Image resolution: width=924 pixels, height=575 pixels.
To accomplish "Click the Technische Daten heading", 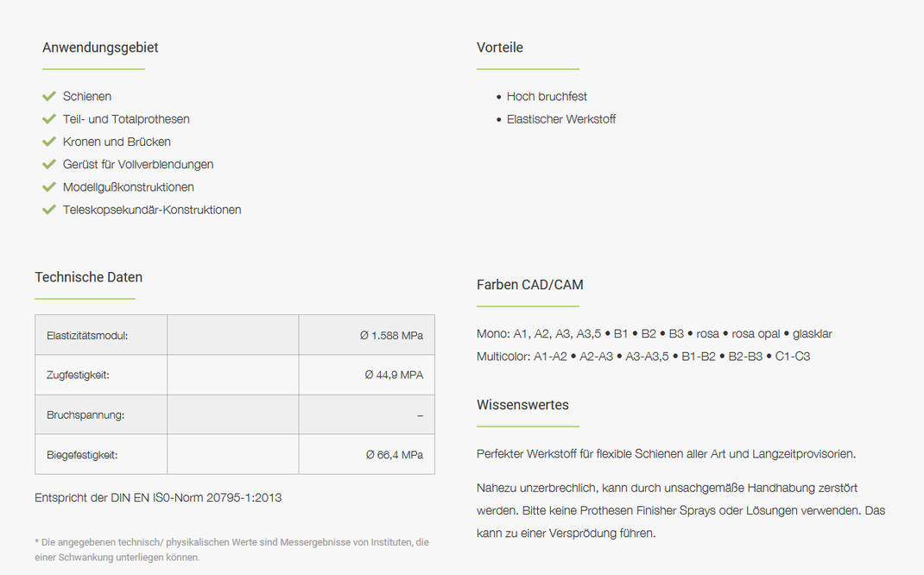I will (88, 277).
